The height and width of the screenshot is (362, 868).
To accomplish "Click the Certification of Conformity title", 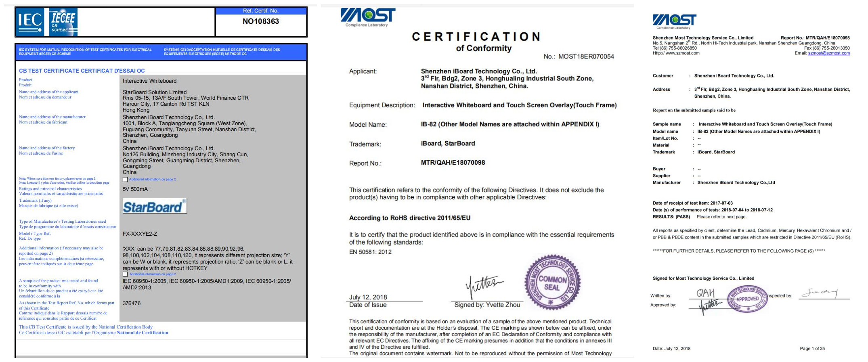I will click(x=476, y=42).
